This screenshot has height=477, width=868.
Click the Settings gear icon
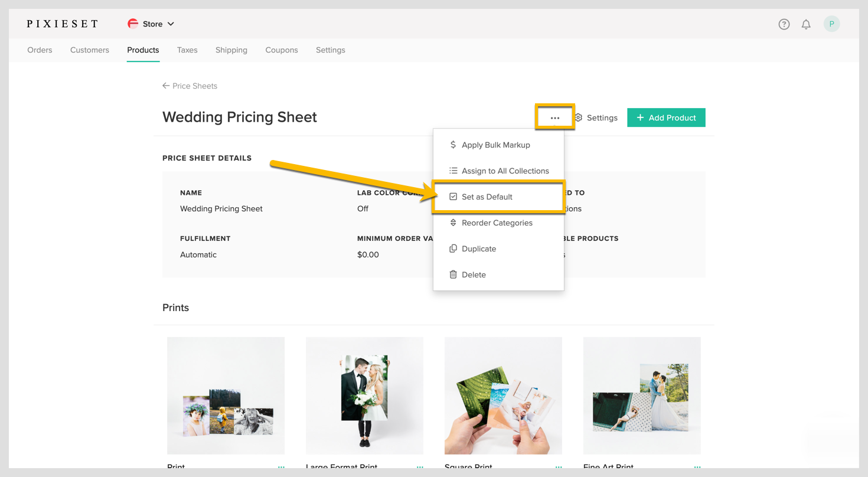[x=578, y=117]
